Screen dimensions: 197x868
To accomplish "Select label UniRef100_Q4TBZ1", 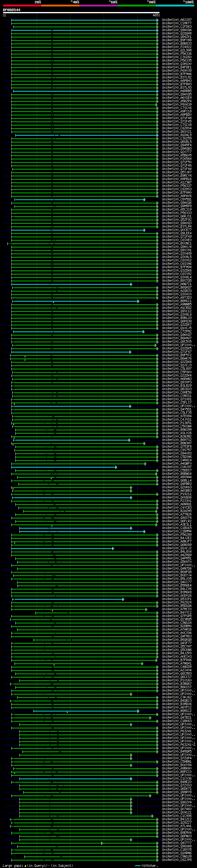I will click(176, 718).
